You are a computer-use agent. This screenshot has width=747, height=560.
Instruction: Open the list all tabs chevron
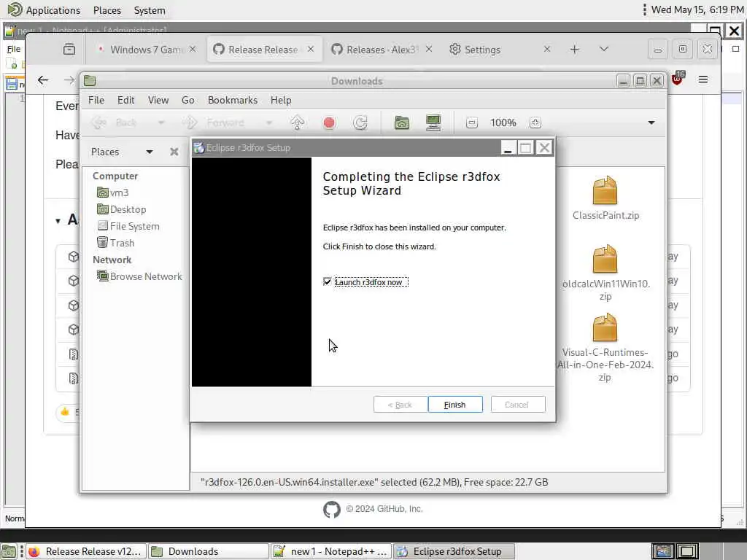[x=603, y=49]
